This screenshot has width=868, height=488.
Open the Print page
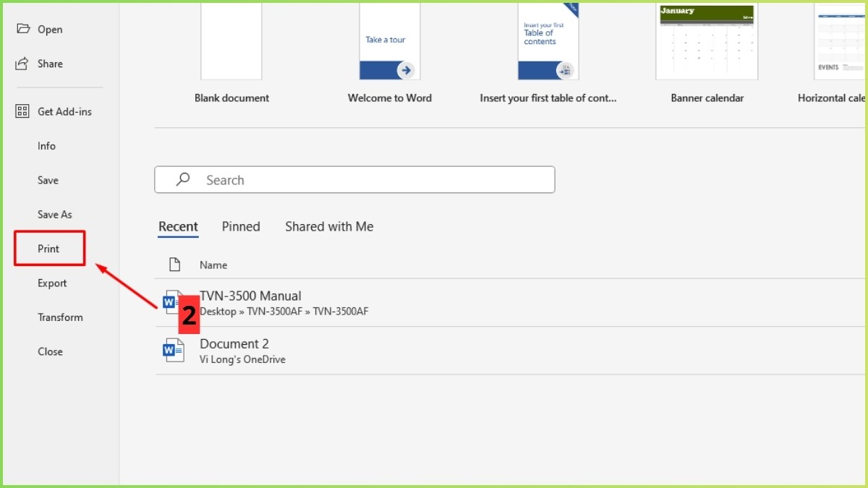click(48, 249)
